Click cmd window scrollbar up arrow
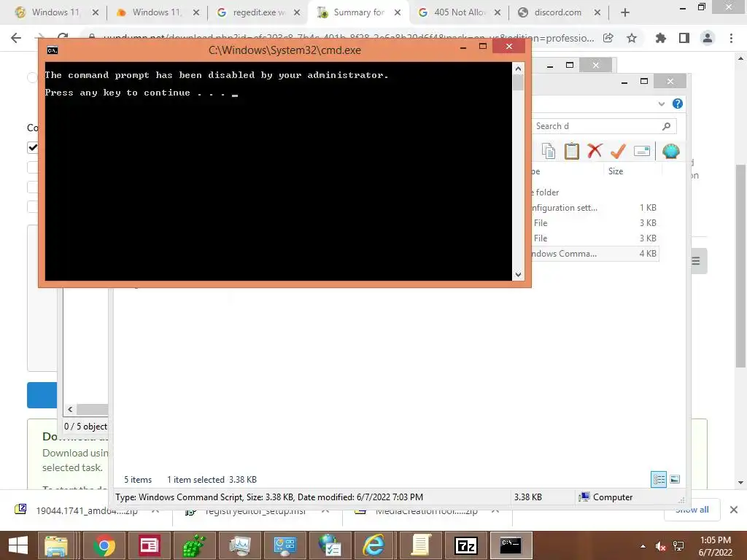This screenshot has width=747, height=560. click(x=519, y=69)
